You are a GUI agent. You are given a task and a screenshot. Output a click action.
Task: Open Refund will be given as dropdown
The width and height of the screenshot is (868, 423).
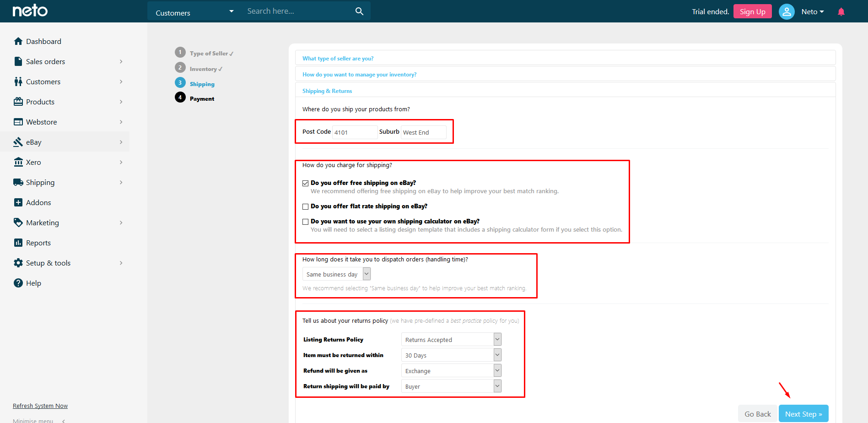451,370
